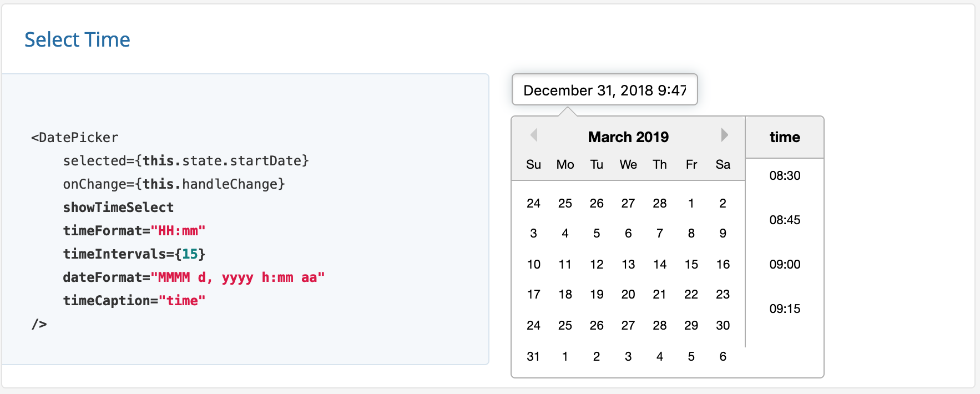The height and width of the screenshot is (394, 980).
Task: Select March 22 on the calendar
Action: (691, 294)
